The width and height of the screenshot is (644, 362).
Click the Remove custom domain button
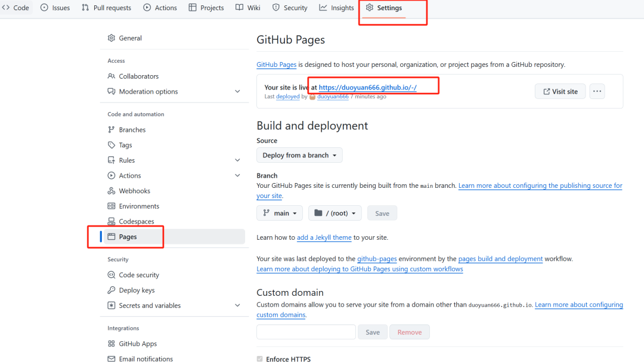[x=410, y=332]
